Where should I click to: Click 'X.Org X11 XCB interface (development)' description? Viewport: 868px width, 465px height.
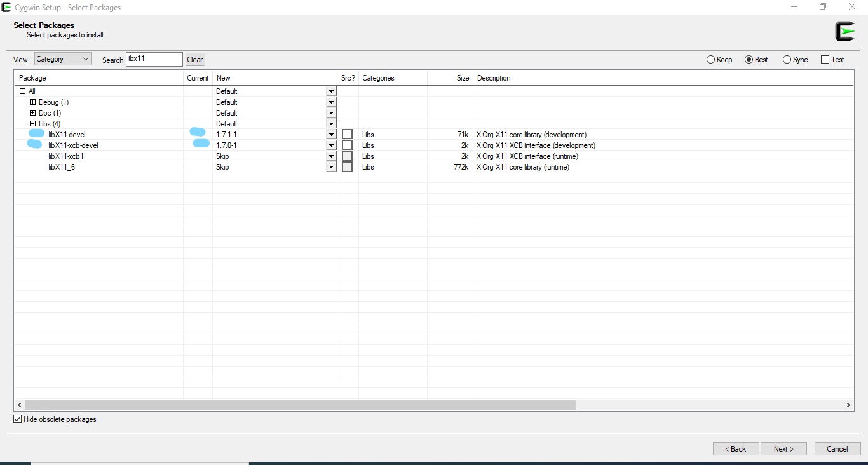(536, 145)
